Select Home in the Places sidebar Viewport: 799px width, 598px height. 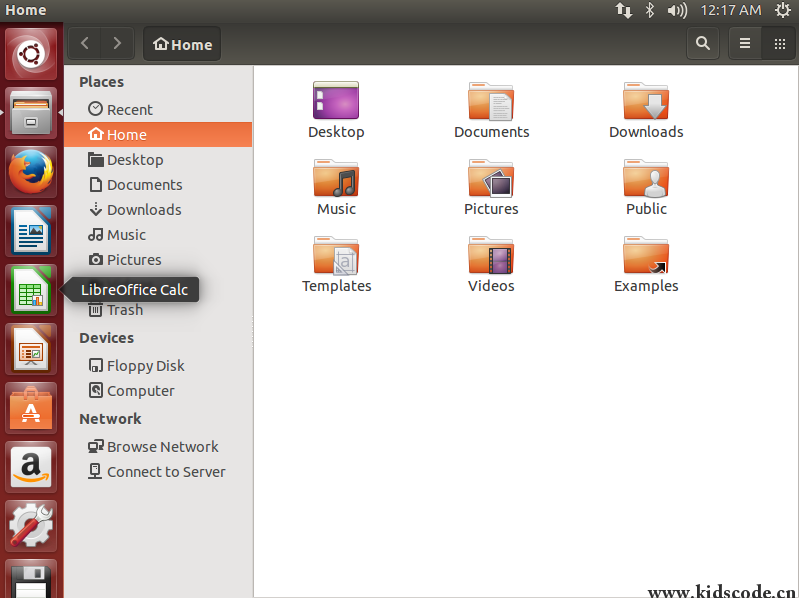click(x=158, y=134)
